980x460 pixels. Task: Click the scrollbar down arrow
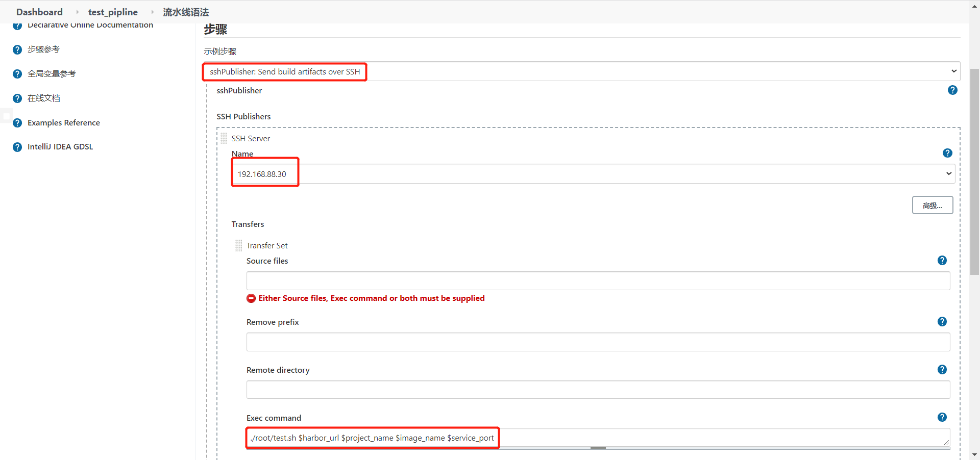[x=974, y=454]
